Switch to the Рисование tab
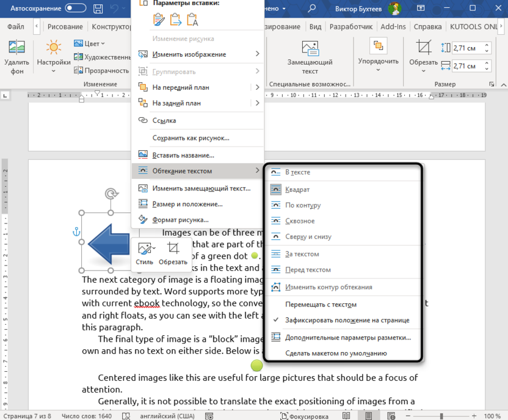The width and height of the screenshot is (508, 420). click(65, 26)
